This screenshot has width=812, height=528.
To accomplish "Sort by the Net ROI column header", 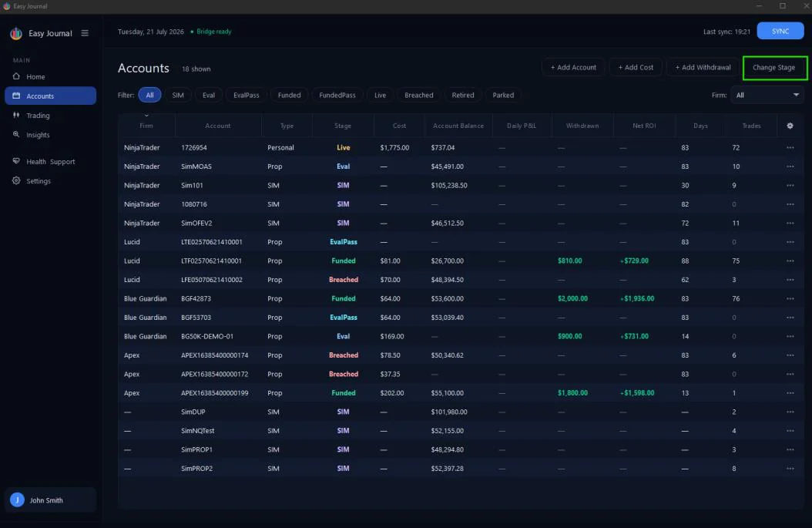I will coord(644,126).
